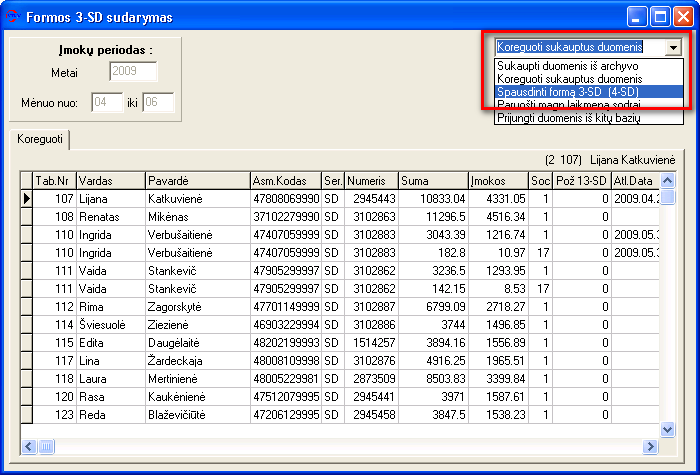Screen dimensions: 700x475
Task: Click the Asm.Kodas cell '48005229981'
Action: pyautogui.click(x=286, y=379)
